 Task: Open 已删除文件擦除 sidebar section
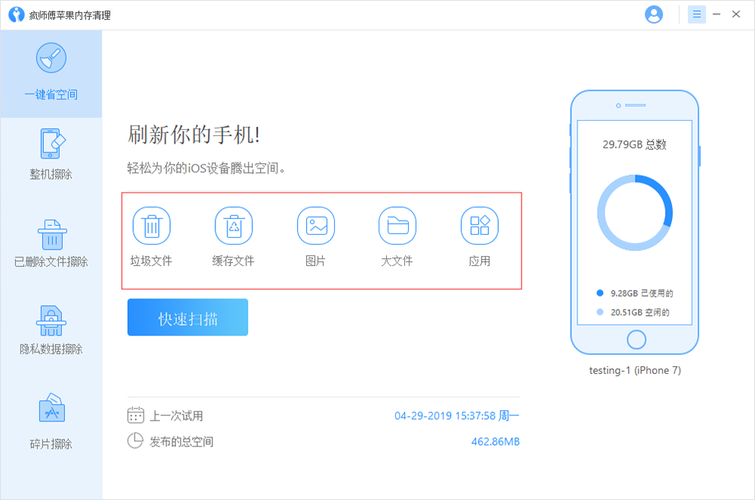[51, 243]
